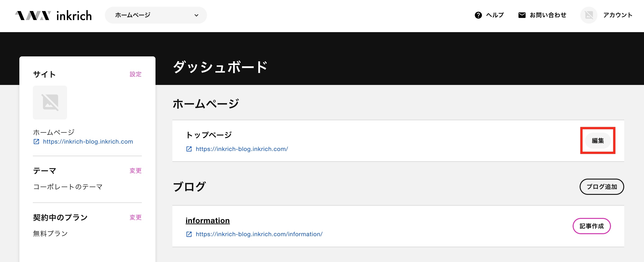This screenshot has width=644, height=262.
Task: Click the help question mark icon
Action: (x=478, y=15)
